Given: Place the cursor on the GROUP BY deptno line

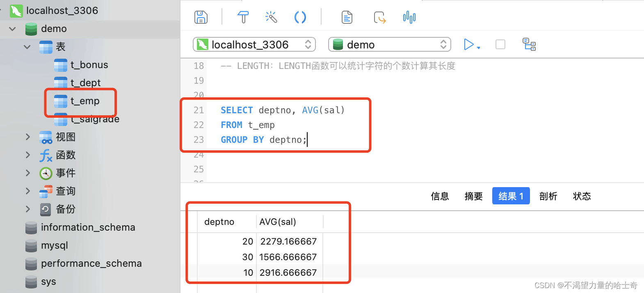Looking at the screenshot, I should point(264,140).
